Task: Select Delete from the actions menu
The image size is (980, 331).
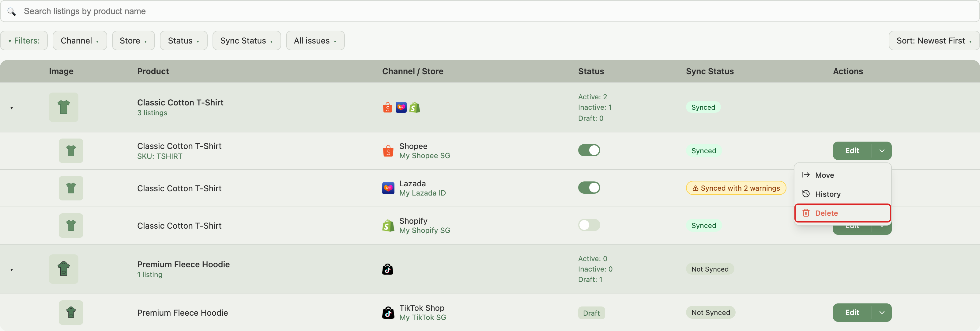Action: [843, 213]
